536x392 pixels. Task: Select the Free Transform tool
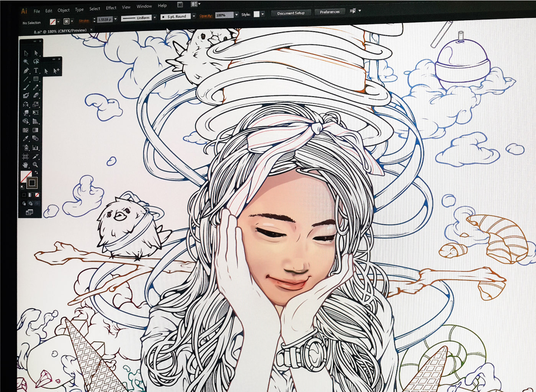click(36, 112)
